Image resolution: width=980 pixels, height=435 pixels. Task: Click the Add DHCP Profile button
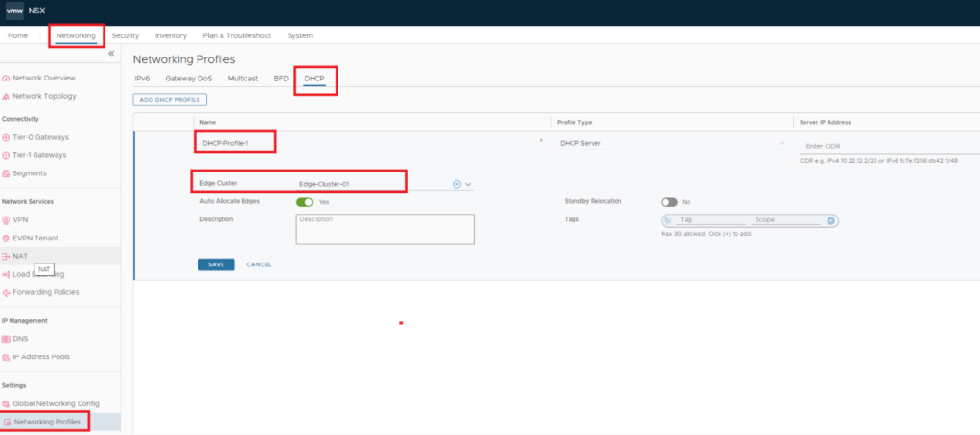tap(170, 100)
